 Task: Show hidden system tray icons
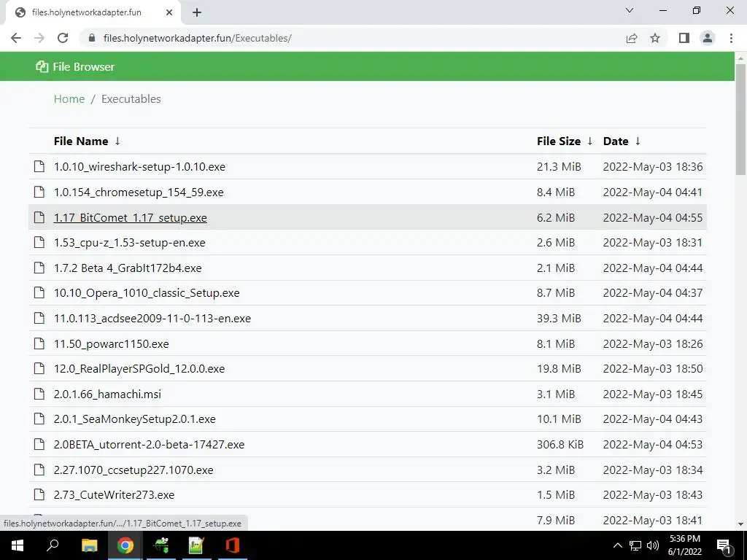[x=617, y=545]
